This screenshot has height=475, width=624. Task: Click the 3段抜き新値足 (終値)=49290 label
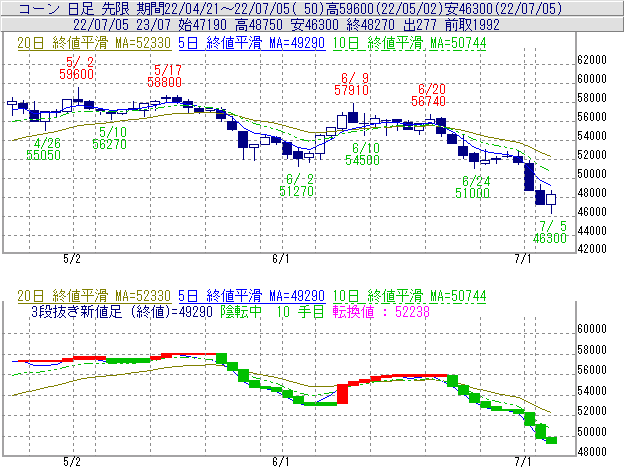122,311
